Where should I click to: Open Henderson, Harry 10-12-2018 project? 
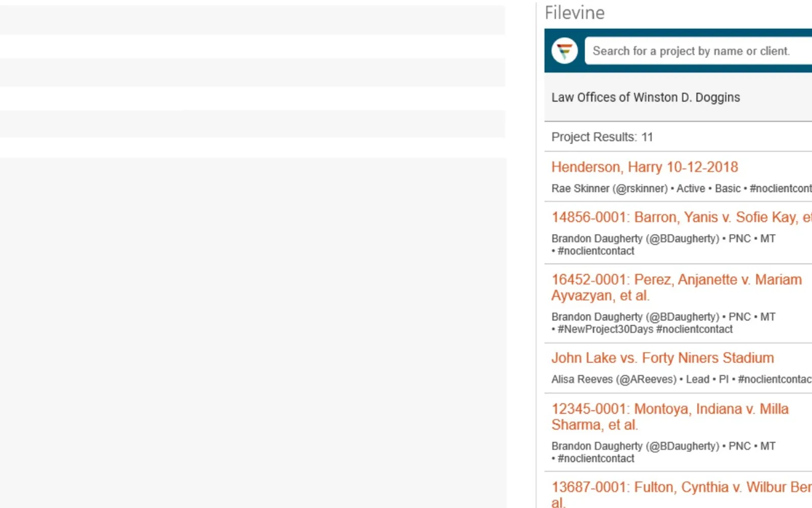point(645,167)
